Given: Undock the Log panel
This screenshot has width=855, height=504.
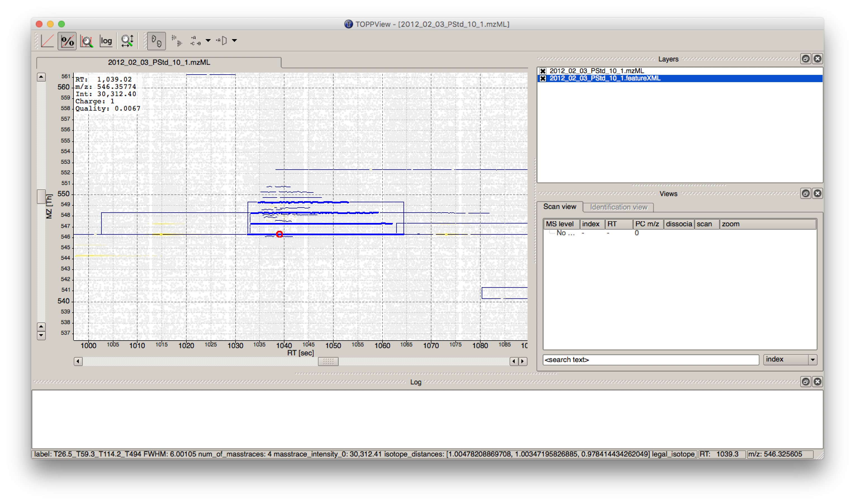Looking at the screenshot, I should coord(806,382).
